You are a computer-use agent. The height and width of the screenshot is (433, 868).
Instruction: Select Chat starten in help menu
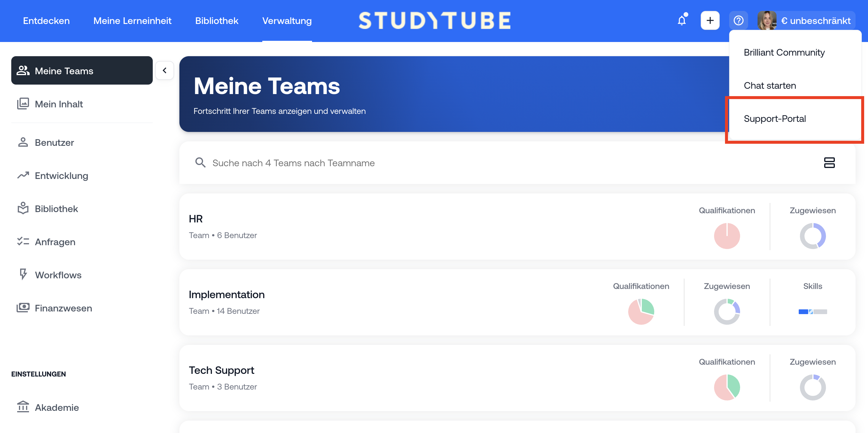pyautogui.click(x=770, y=85)
